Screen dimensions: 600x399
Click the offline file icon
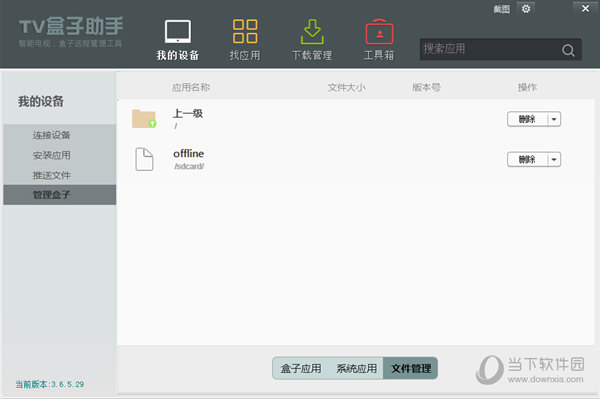(x=144, y=159)
